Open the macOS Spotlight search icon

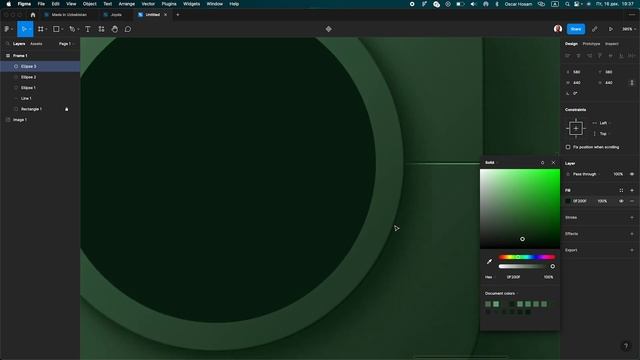567,4
